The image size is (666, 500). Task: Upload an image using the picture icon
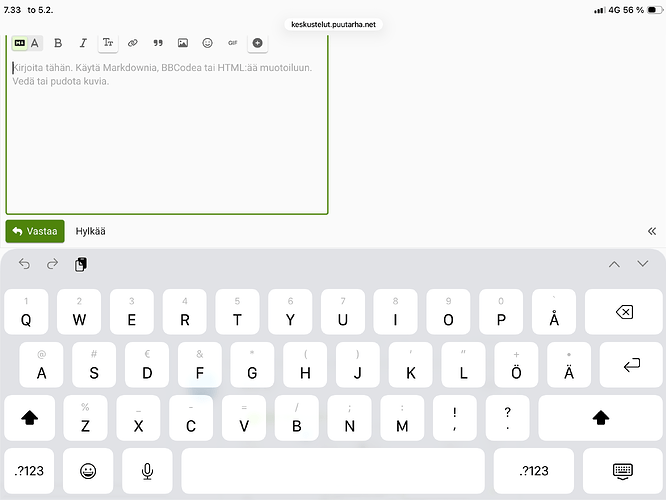[183, 43]
